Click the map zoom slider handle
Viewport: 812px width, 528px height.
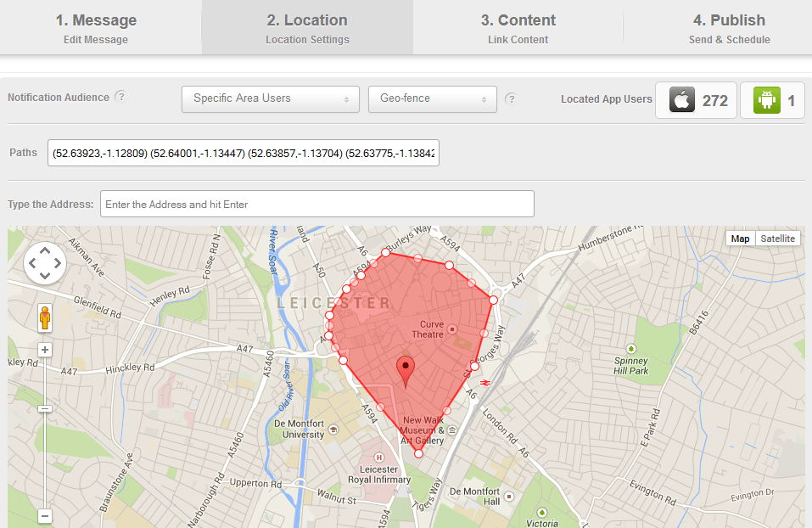45,408
